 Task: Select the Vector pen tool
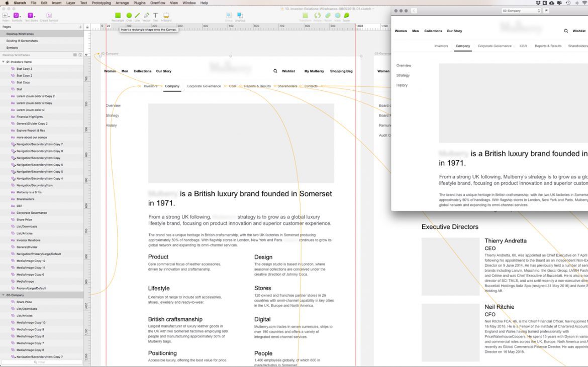point(146,16)
